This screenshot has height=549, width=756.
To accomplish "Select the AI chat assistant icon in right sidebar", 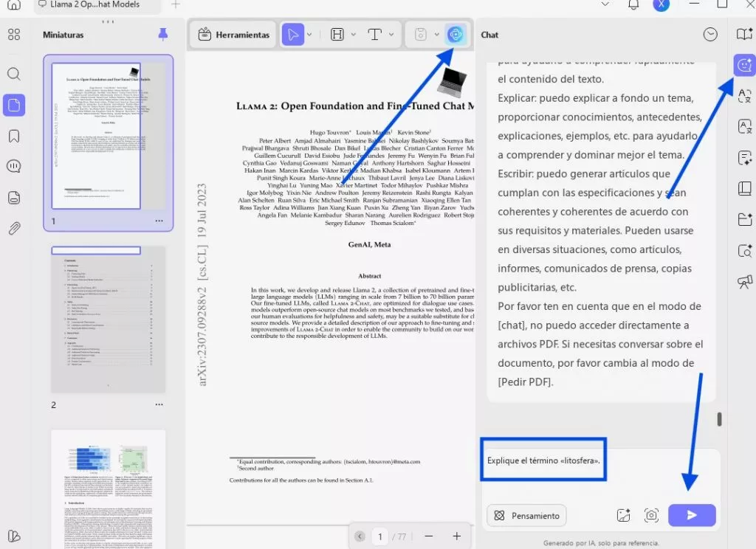I will pyautogui.click(x=744, y=65).
